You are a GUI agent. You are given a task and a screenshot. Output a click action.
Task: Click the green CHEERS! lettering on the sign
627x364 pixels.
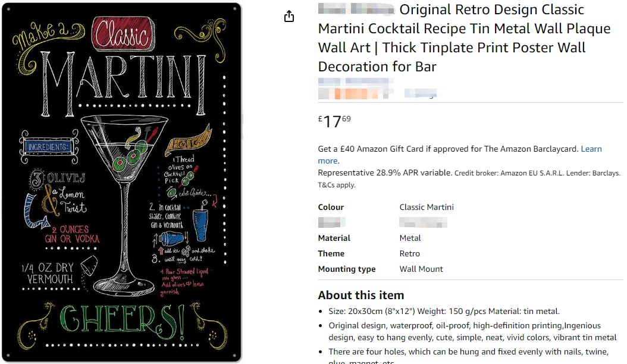point(122,320)
